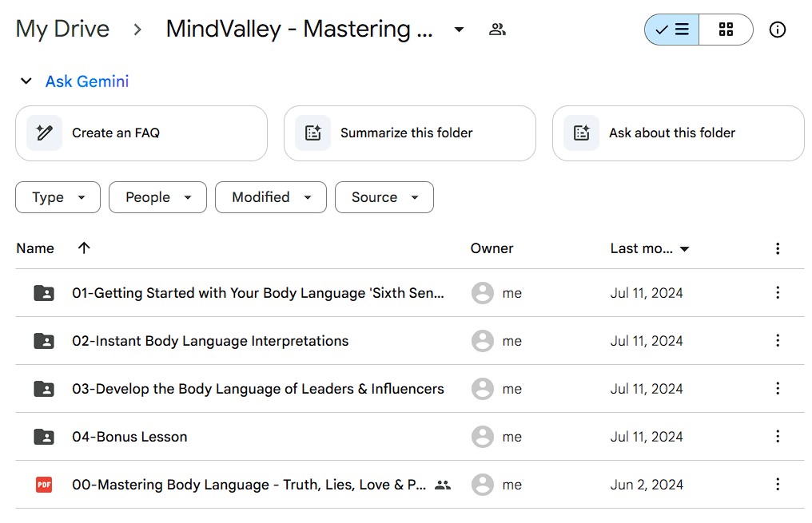Click the sparkle document icon in Summarize this folder
The image size is (812, 523).
(x=312, y=133)
